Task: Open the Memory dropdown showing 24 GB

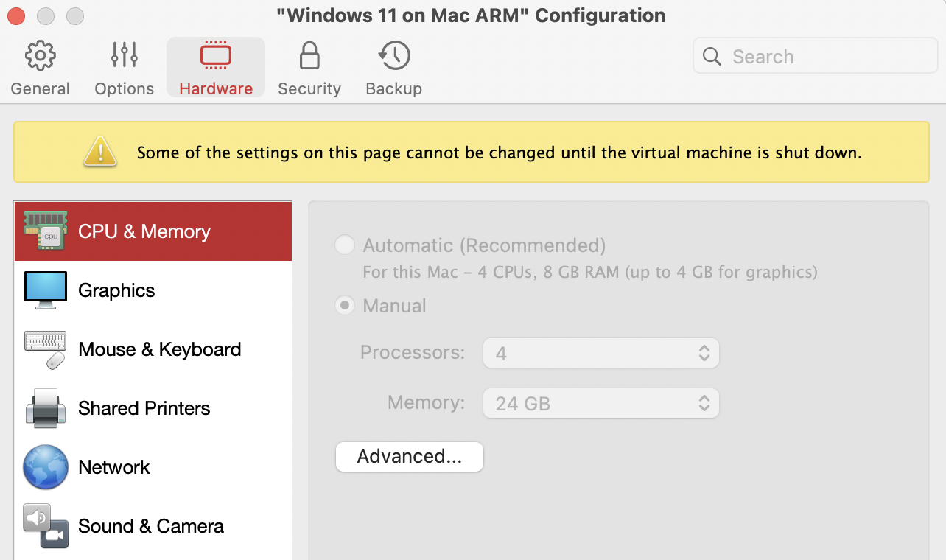Action: [x=601, y=403]
